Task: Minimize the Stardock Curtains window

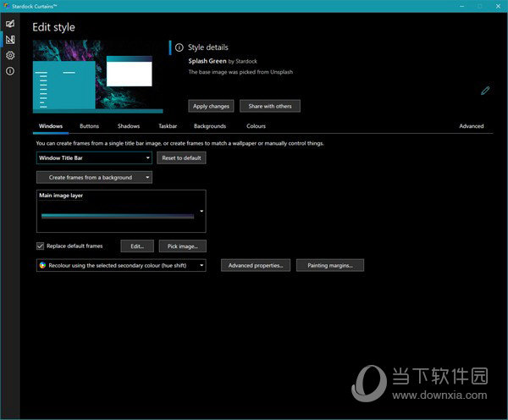Action: pyautogui.click(x=462, y=6)
